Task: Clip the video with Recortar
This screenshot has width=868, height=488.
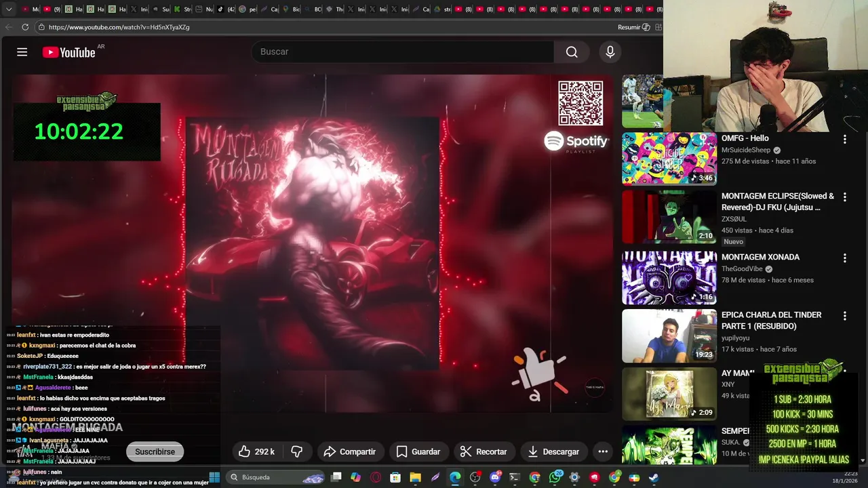Action: [484, 451]
